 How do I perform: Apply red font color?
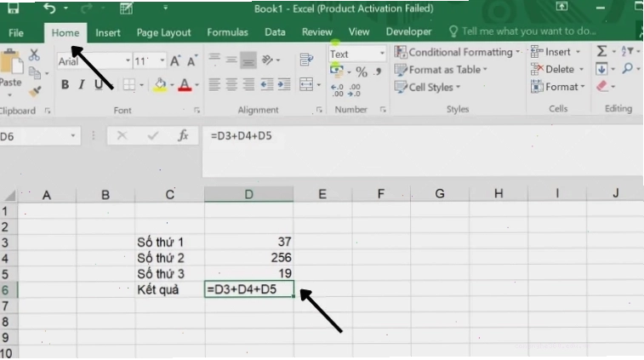pyautogui.click(x=185, y=85)
